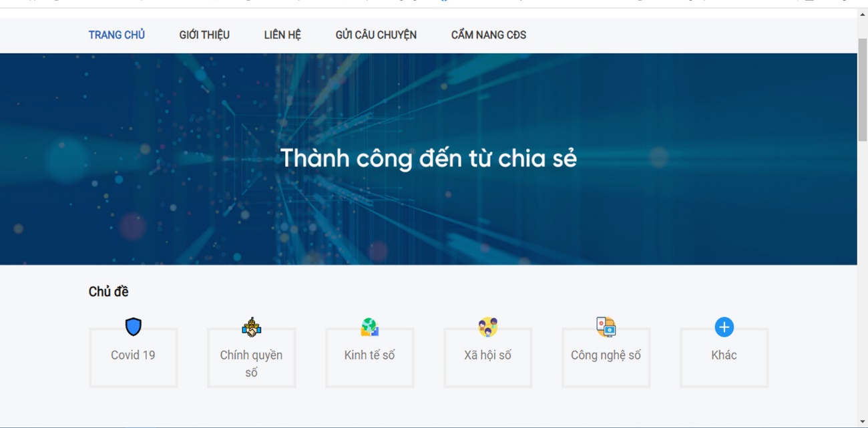Image resolution: width=868 pixels, height=428 pixels.
Task: Select GỬI CÂU CHUYỆN in navigation bar
Action: 376,35
